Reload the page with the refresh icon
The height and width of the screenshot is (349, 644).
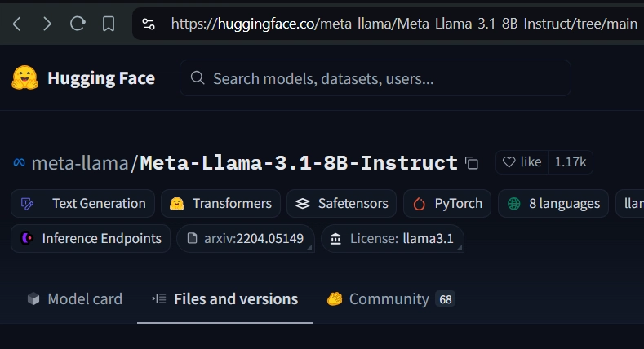[x=78, y=24]
